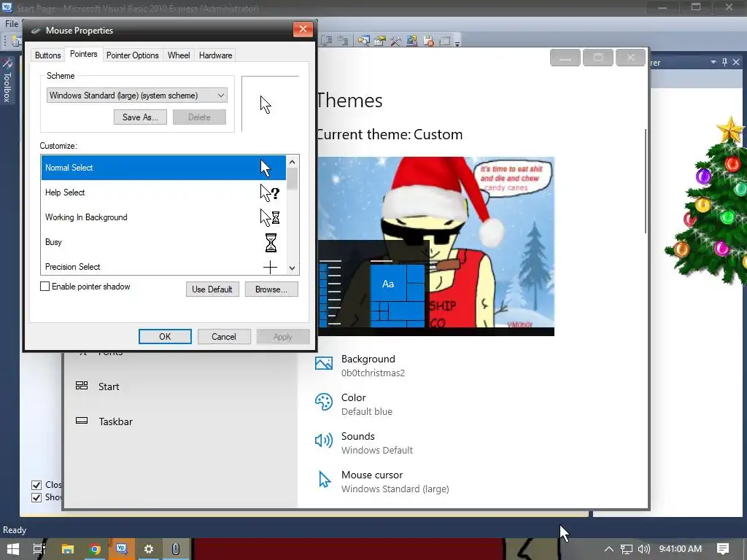The width and height of the screenshot is (747, 560).
Task: Open the Windows Start menu
Action: (13, 549)
